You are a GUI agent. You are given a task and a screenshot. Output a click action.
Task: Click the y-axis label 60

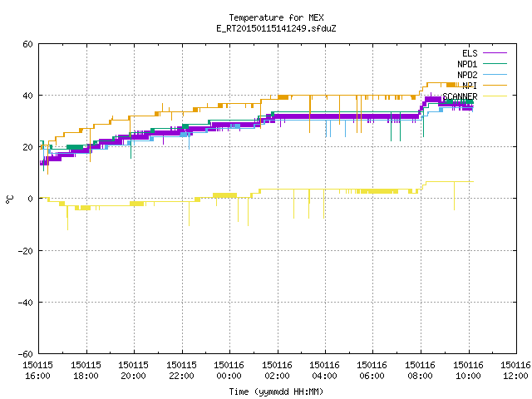tap(27, 44)
